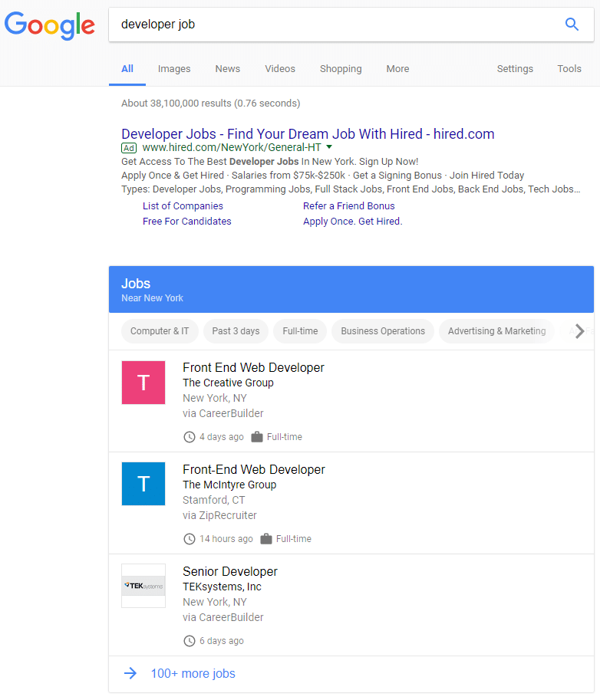
Task: Click the 'Stamford, CT' location text
Action: coord(214,500)
